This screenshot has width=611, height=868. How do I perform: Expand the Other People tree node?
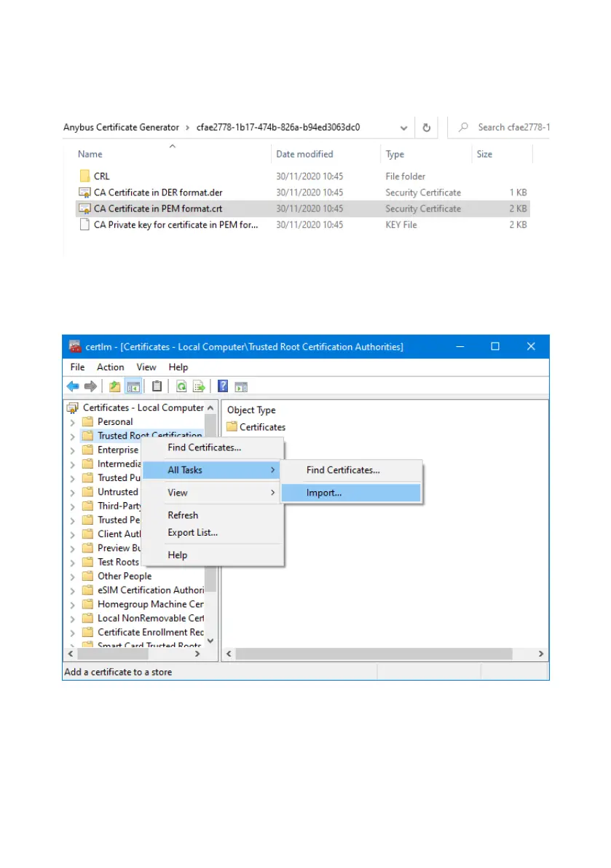(x=72, y=576)
